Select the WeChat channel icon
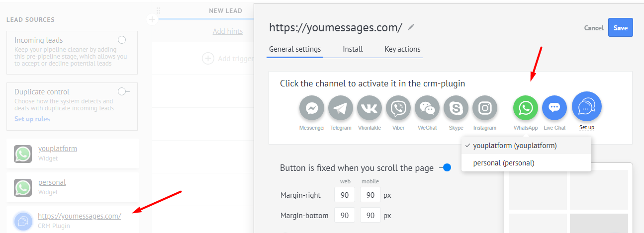This screenshot has width=644, height=233. (427, 108)
